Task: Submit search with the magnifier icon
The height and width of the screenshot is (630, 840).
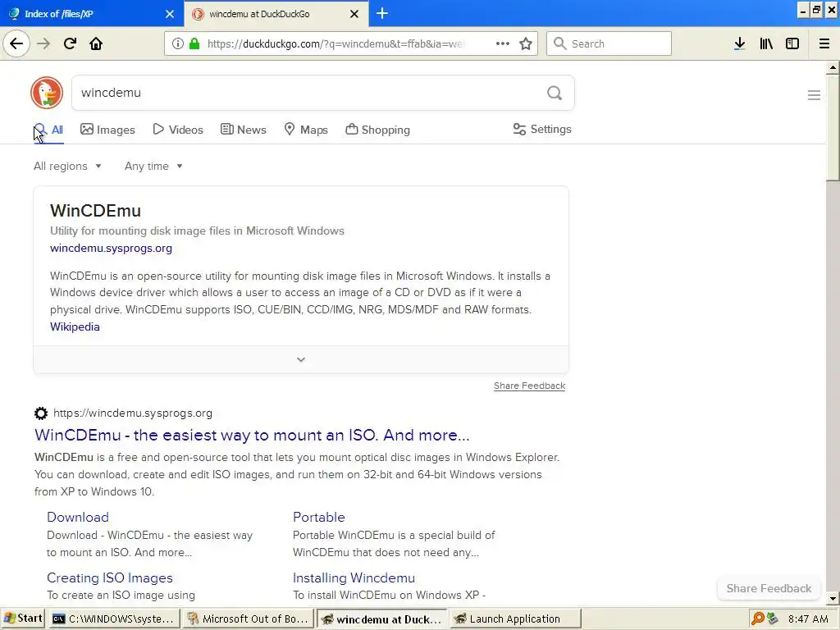Action: click(x=555, y=93)
